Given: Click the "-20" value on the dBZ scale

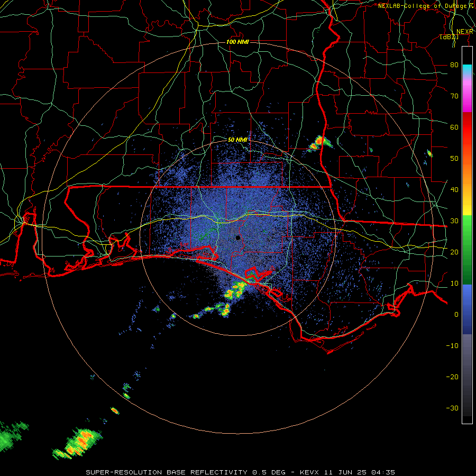Looking at the screenshot, I should pyautogui.click(x=452, y=377).
